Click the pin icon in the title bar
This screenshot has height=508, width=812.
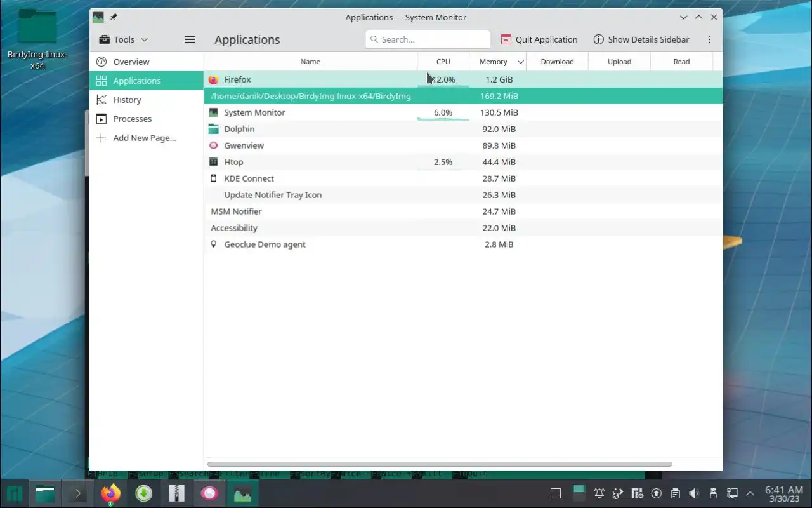pos(114,17)
